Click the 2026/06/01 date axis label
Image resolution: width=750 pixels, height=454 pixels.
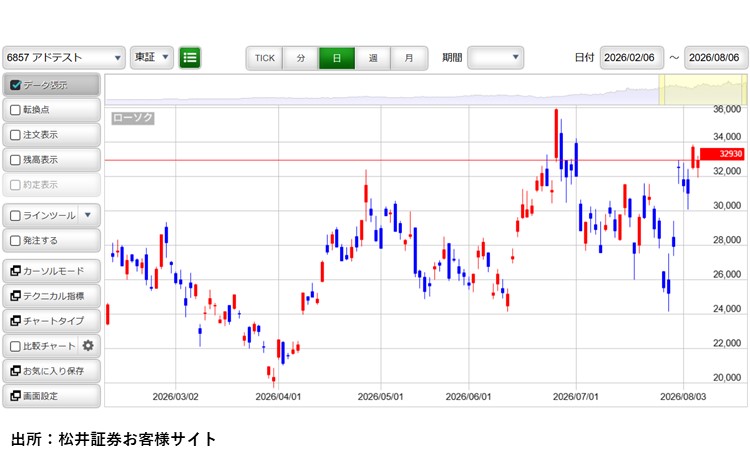coord(468,397)
